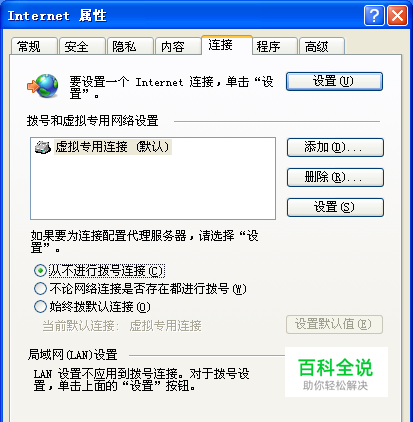Click the 连接 tab
Image resolution: width=413 pixels, height=422 pixels.
(x=227, y=45)
